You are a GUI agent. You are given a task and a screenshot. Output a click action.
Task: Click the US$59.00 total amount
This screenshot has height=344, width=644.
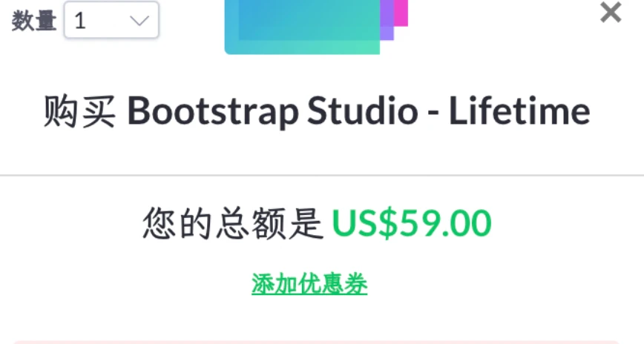[x=412, y=223]
